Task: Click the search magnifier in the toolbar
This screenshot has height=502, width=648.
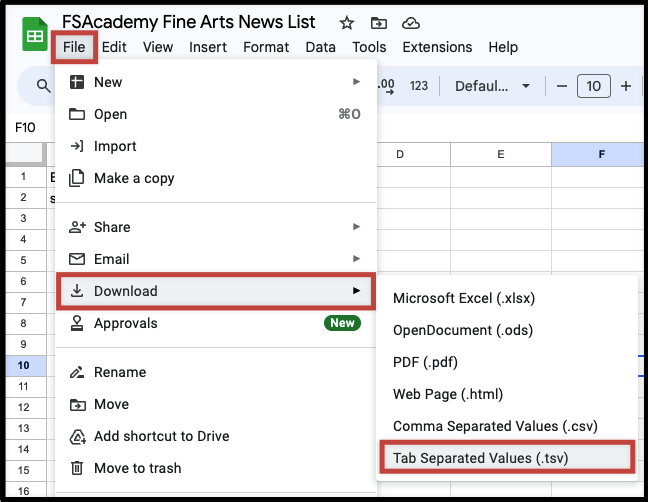Action: pos(43,86)
